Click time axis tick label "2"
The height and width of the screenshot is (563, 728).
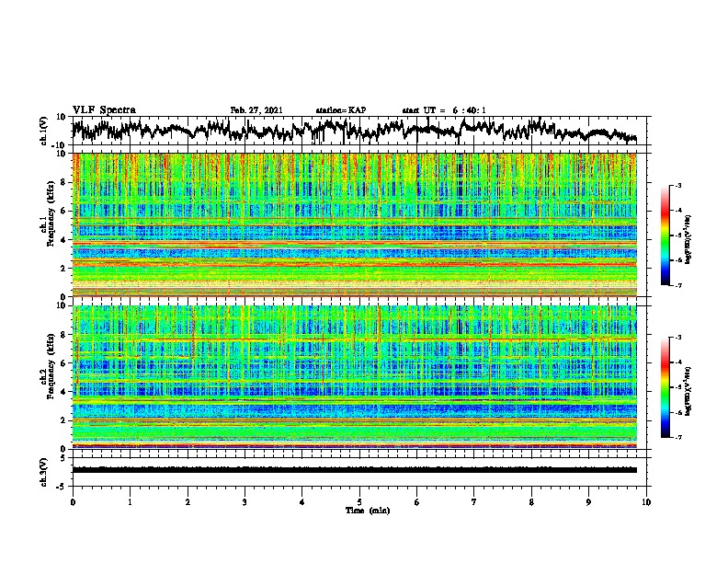tap(188, 502)
